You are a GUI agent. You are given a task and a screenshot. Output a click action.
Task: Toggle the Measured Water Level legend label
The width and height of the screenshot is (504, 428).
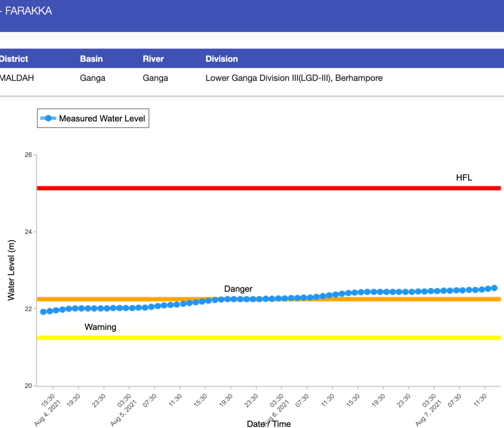pyautogui.click(x=101, y=118)
